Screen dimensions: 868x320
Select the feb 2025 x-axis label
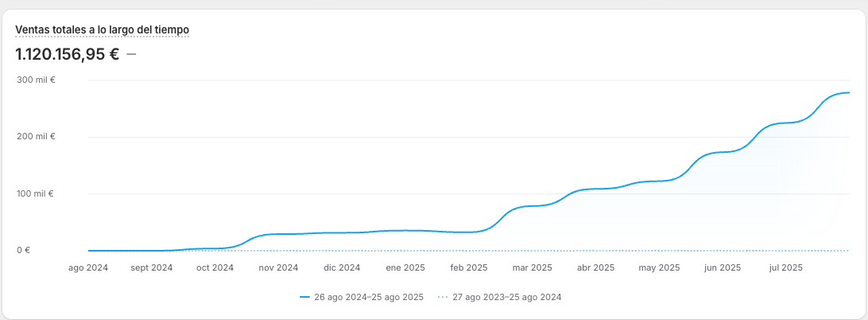(x=468, y=267)
